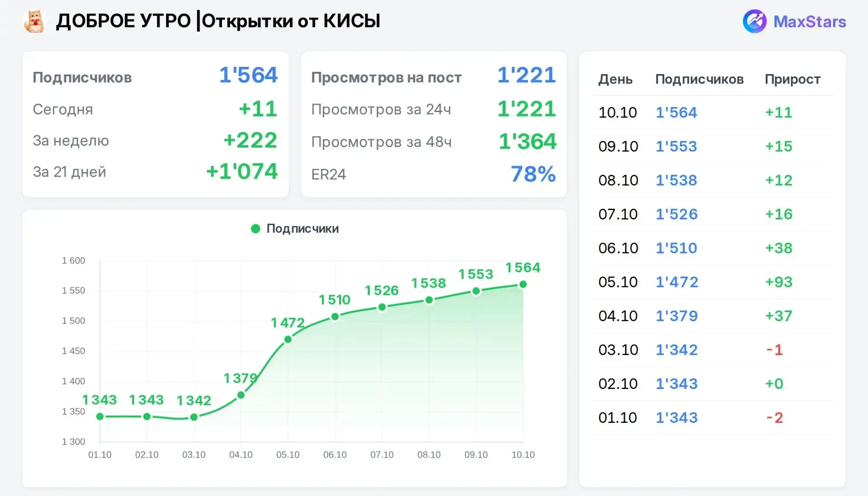Viewport: 868px width, 496px height.
Task: Click the 1'364 views for 48h value
Action: click(x=527, y=141)
